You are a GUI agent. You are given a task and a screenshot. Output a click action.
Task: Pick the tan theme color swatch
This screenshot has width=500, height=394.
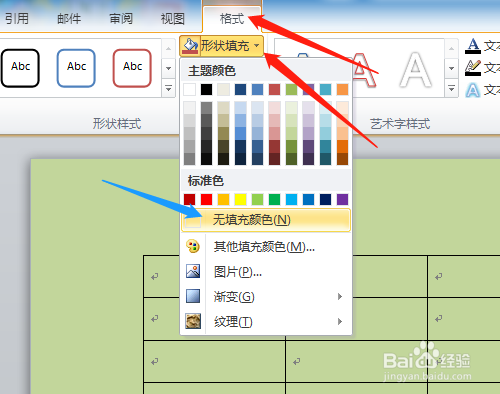point(223,89)
